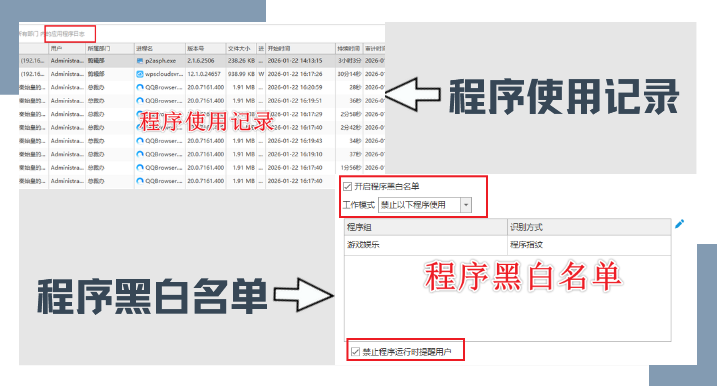Viewport: 717px width, 386px height.
Task: Click start time 2026-01-22 14:13:15
Action: coord(295,60)
